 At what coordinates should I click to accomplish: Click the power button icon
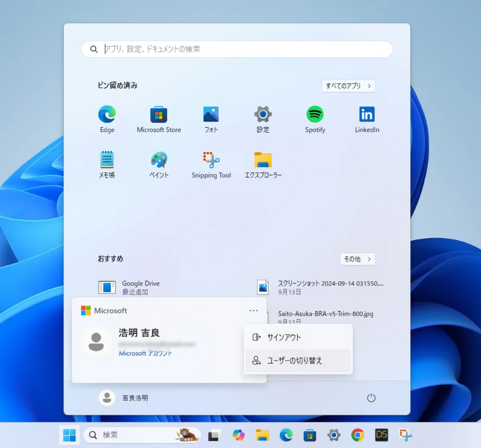pos(371,398)
